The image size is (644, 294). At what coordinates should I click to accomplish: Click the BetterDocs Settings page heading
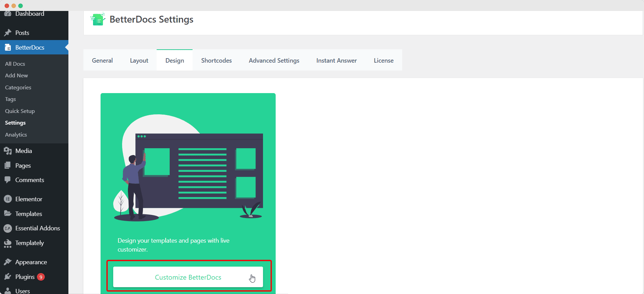[x=152, y=20]
